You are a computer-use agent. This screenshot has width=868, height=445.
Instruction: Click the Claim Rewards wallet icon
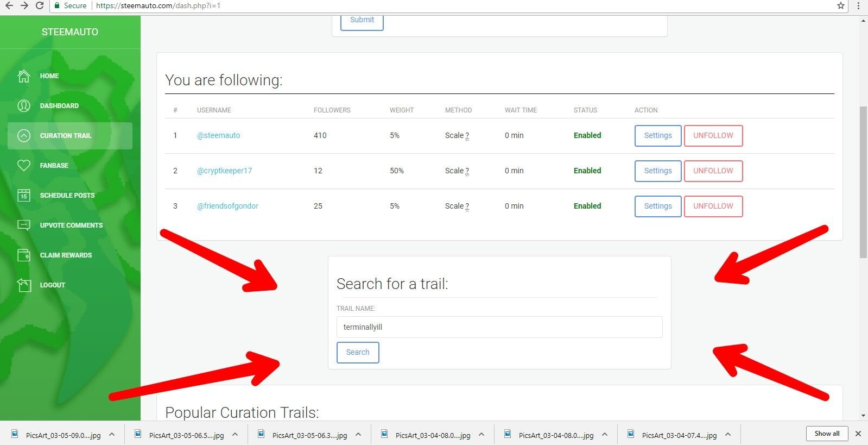point(24,255)
